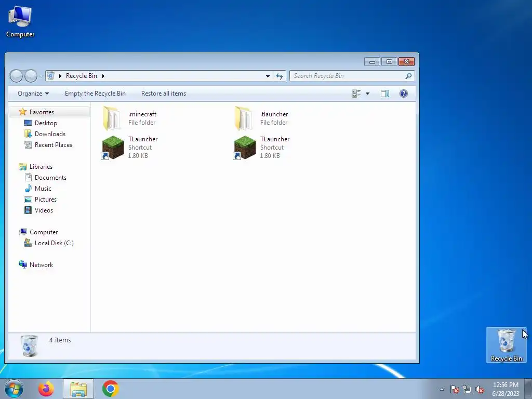Viewport: 532px width, 399px height.
Task: Open Recent Places in navigation pane
Action: (x=54, y=144)
